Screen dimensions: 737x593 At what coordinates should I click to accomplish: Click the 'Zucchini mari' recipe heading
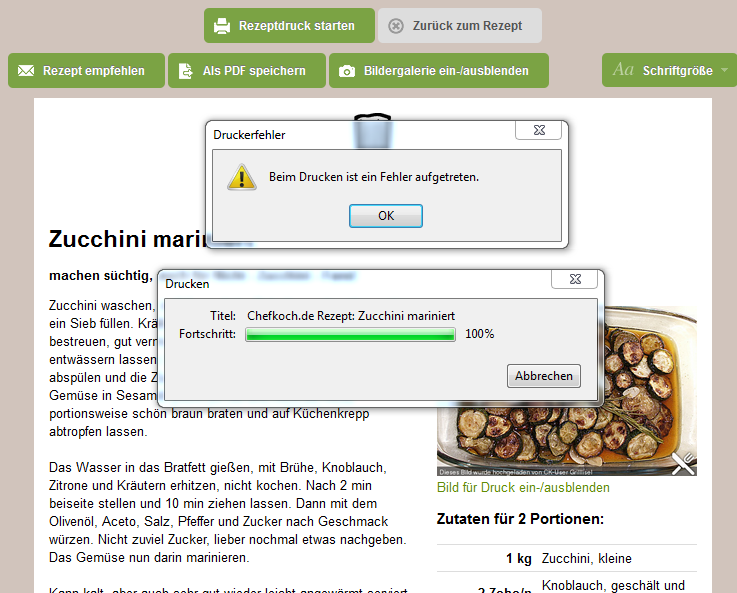coord(128,239)
